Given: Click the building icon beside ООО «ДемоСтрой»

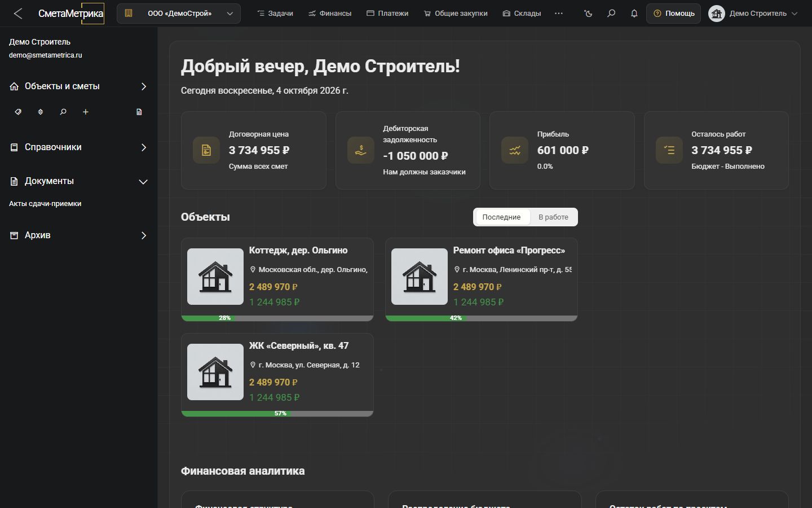Looking at the screenshot, I should coord(129,14).
